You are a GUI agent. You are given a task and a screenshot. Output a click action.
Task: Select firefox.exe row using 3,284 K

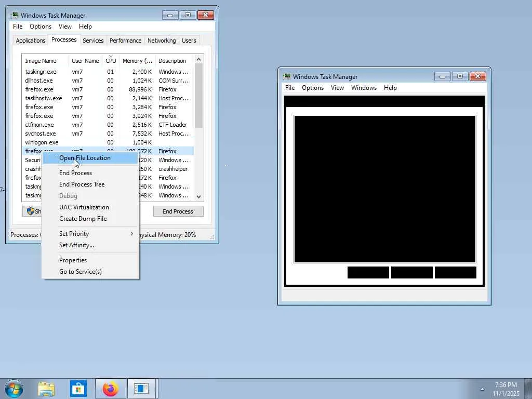[x=108, y=107]
